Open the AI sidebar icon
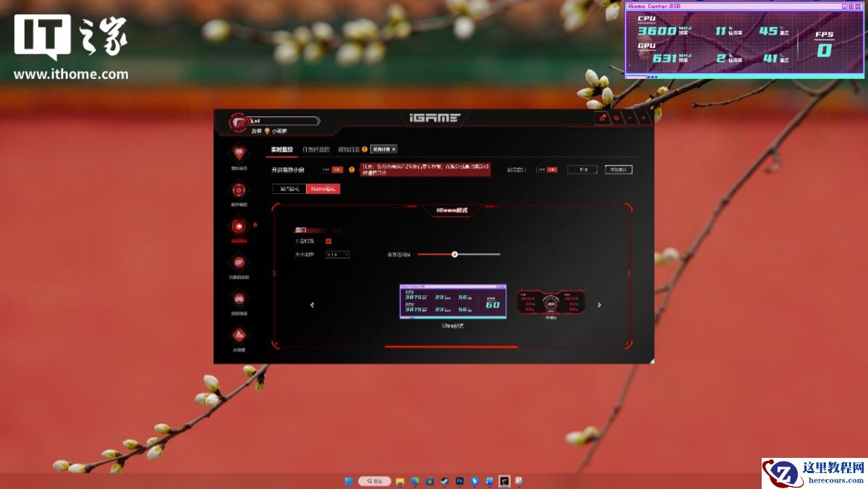Screen dimensions: 868x489 (x=239, y=334)
